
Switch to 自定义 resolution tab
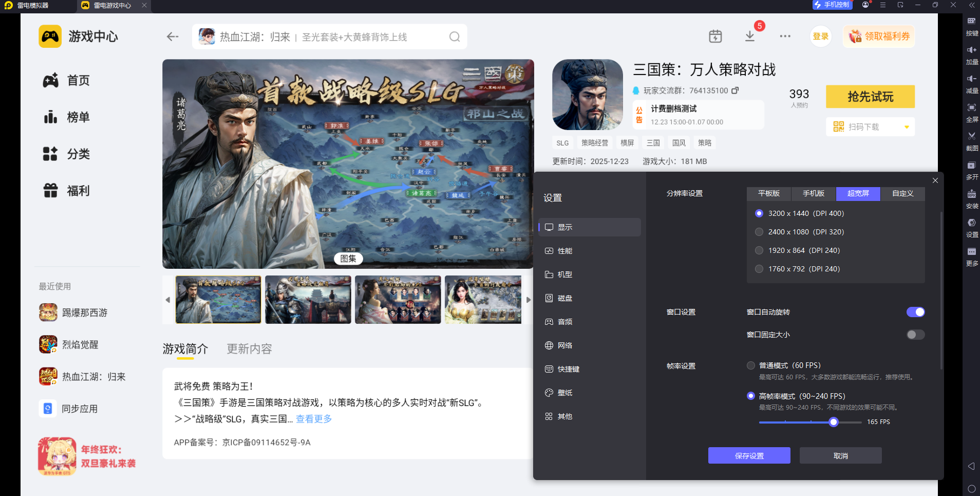click(x=903, y=193)
